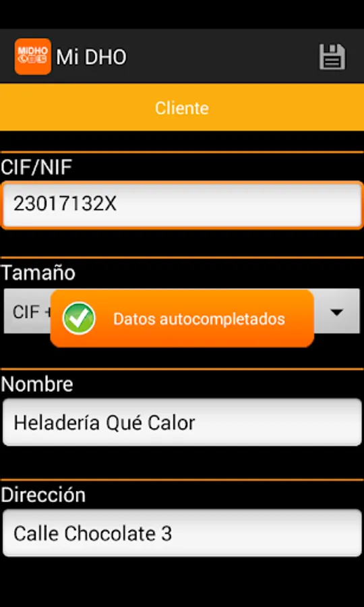
Task: Tap the Dirección label
Action: [x=43, y=495]
